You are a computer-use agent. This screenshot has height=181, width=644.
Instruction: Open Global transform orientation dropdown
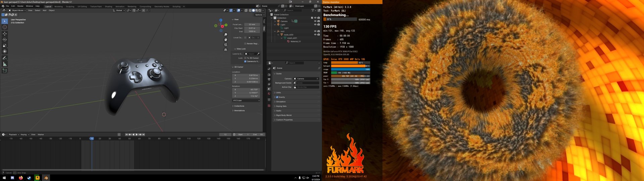point(119,10)
